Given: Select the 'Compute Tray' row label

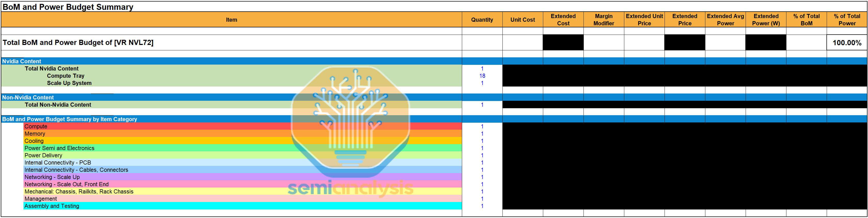Looking at the screenshot, I should 66,76.
